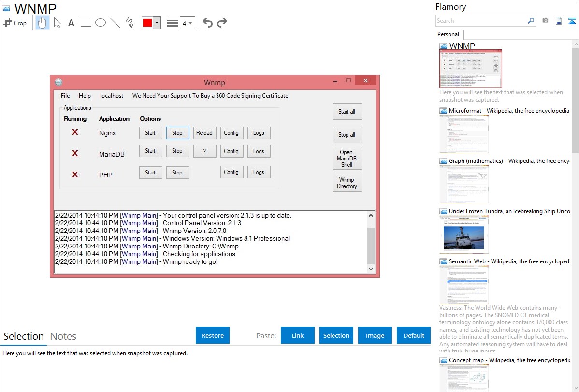Pick the text annotation tool
The height and width of the screenshot is (392, 579).
point(71,23)
